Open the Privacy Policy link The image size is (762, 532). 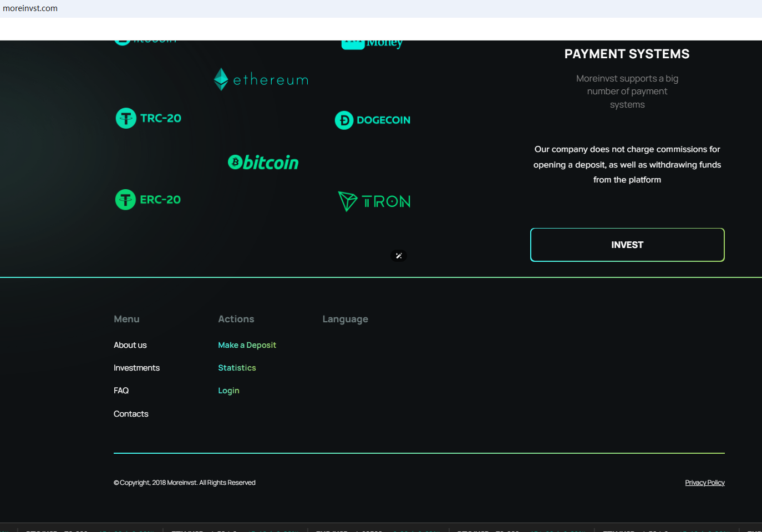[705, 483]
